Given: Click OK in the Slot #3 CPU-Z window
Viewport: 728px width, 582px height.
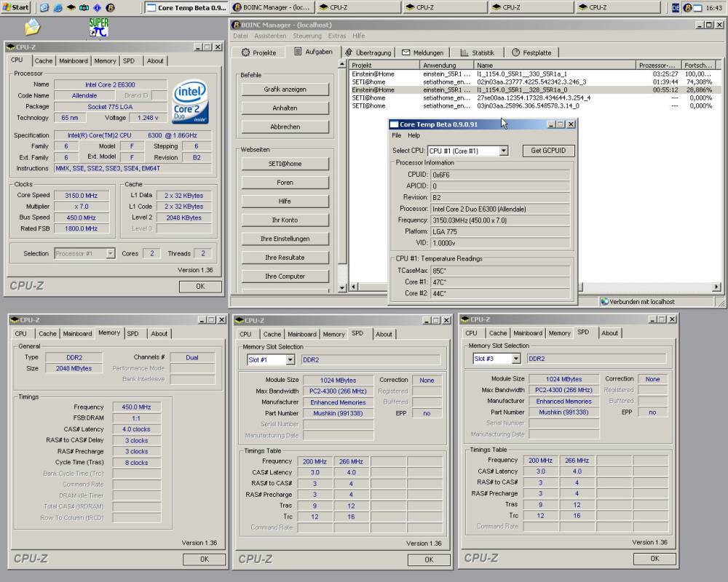Looking at the screenshot, I should point(654,559).
